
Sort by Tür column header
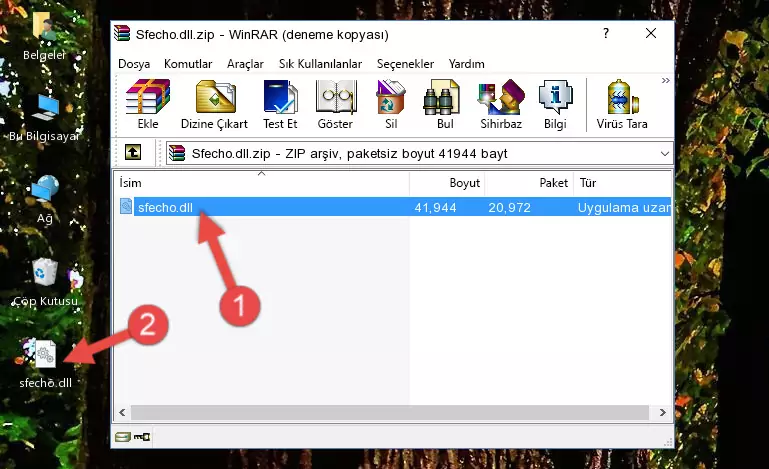coord(622,182)
